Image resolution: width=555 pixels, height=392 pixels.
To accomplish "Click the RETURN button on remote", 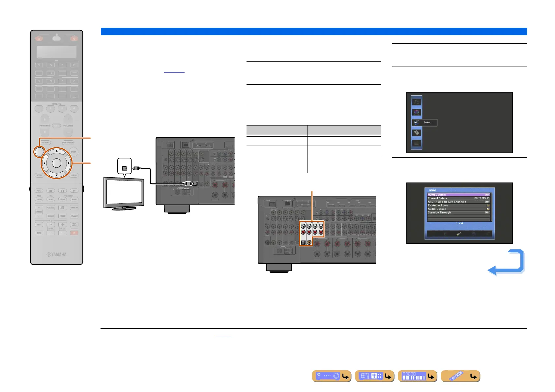I will pos(40,175).
